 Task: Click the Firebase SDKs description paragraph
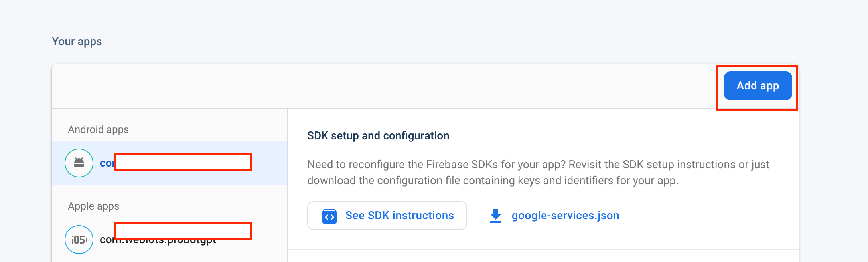538,173
